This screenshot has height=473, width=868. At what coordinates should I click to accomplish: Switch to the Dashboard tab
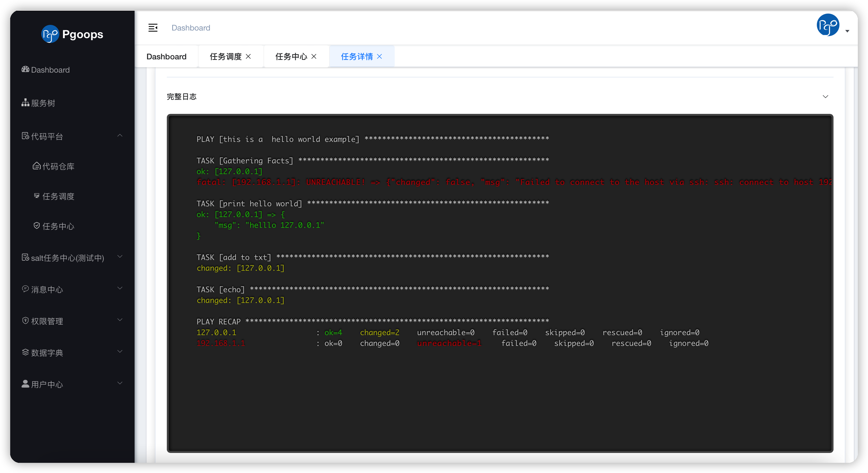coord(167,57)
